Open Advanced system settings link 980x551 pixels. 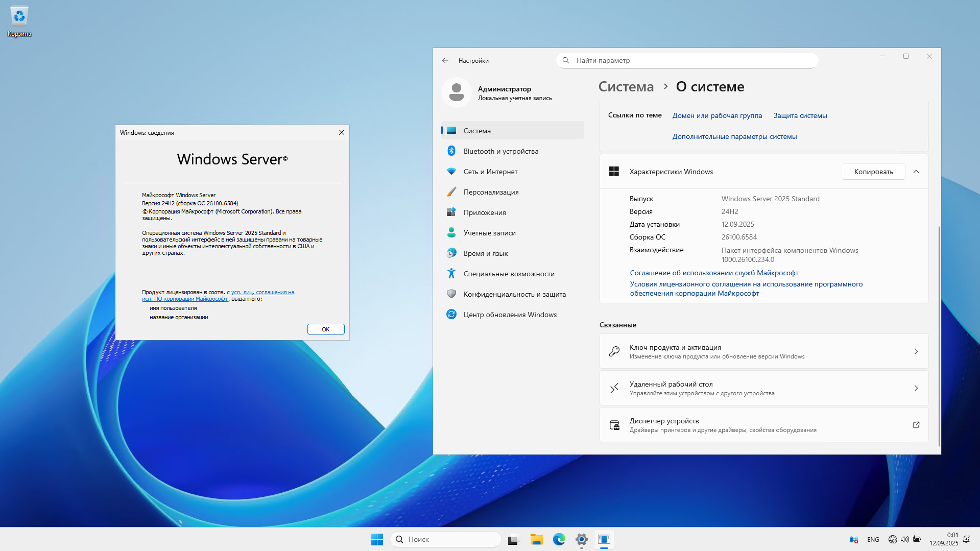(x=734, y=136)
